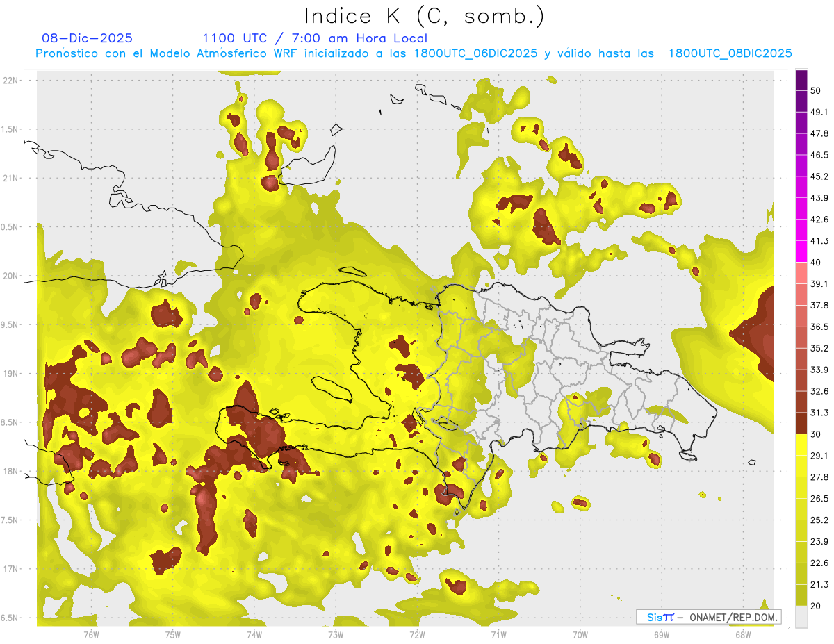Click the longitude axis label "74W"
The height and width of the screenshot is (644, 834).
pos(254,635)
